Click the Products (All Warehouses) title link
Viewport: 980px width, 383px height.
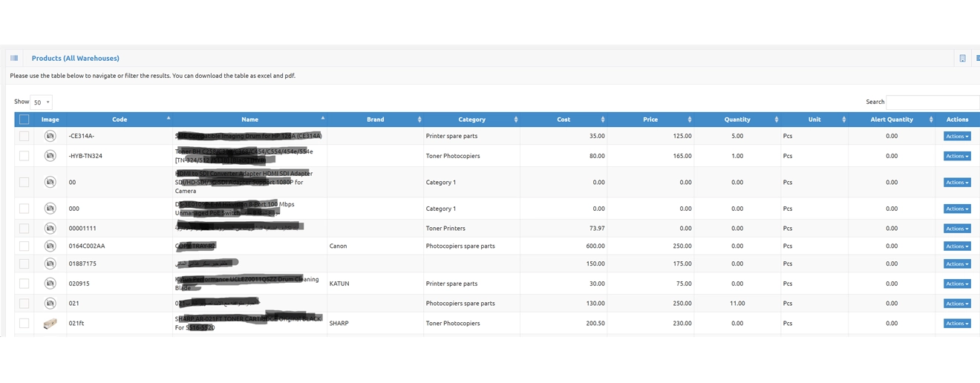(x=75, y=58)
